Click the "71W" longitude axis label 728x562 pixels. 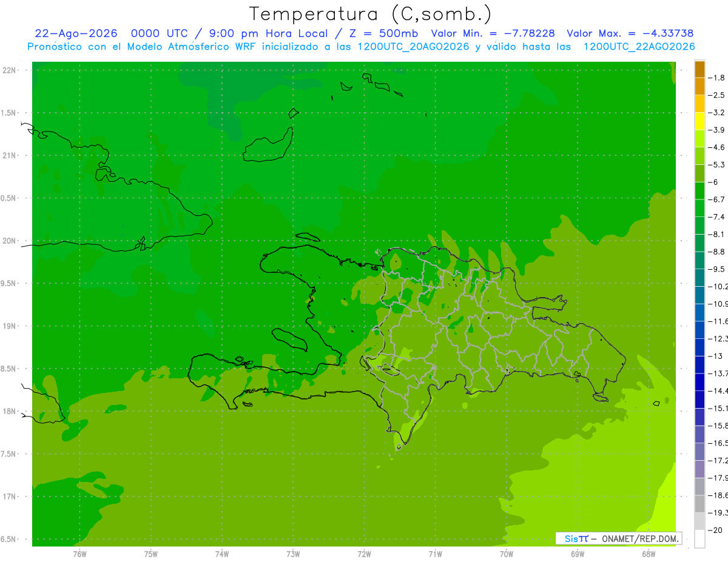coord(435,554)
